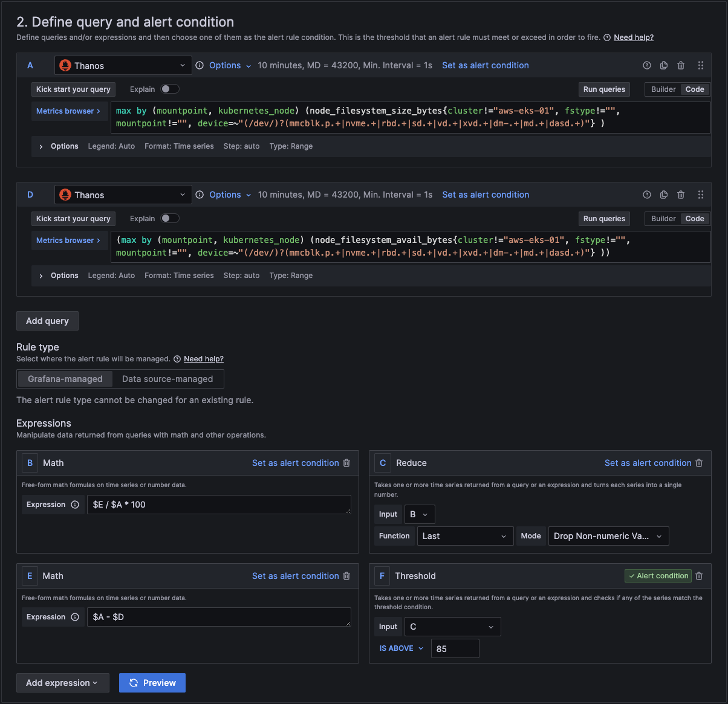The width and height of the screenshot is (728, 704).
Task: Toggle Explain mode for query D
Action: point(169,218)
